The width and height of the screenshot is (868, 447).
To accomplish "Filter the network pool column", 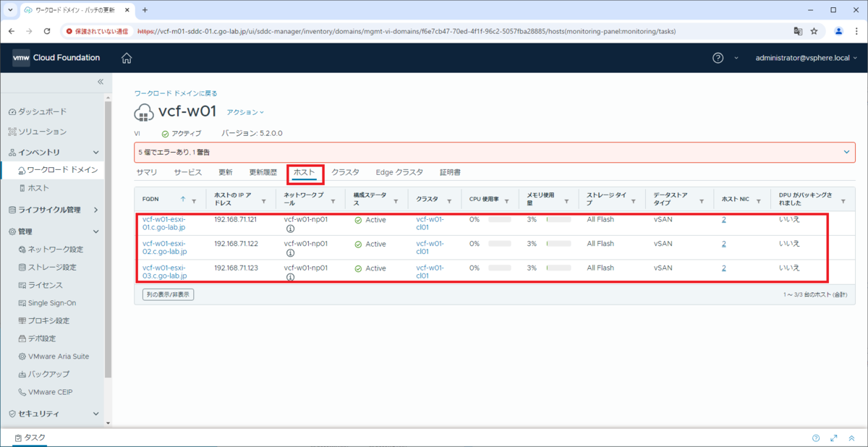I will (x=333, y=202).
